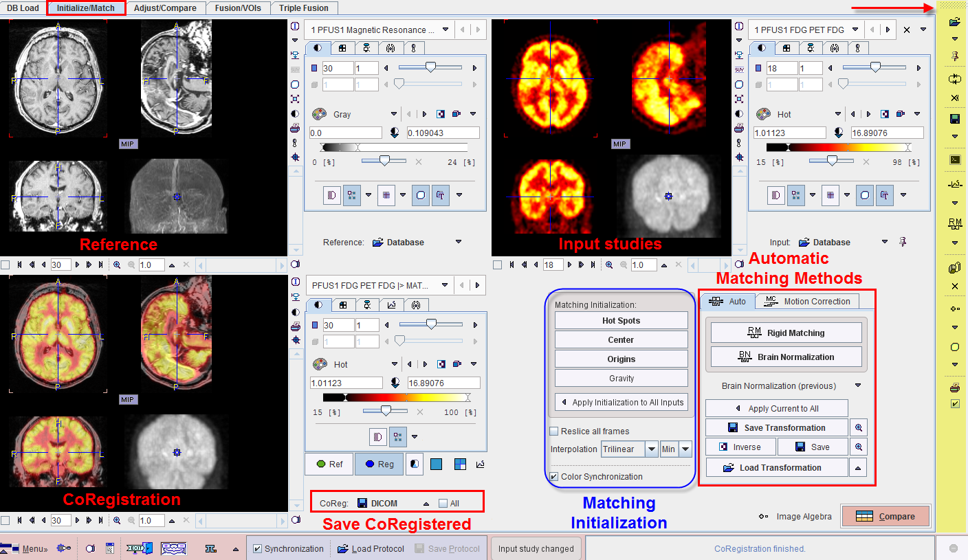Toggle checkbox at bottom of yellow sidebar
Screen dimensions: 968x560
[x=954, y=403]
